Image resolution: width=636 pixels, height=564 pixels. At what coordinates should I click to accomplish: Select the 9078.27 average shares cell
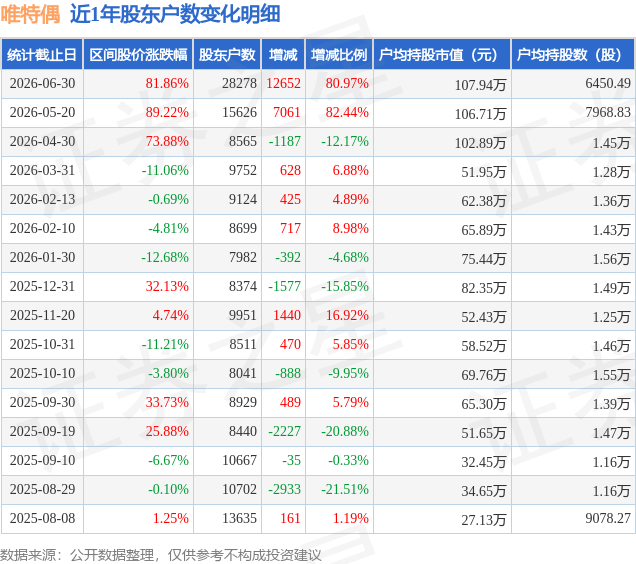pos(608,519)
